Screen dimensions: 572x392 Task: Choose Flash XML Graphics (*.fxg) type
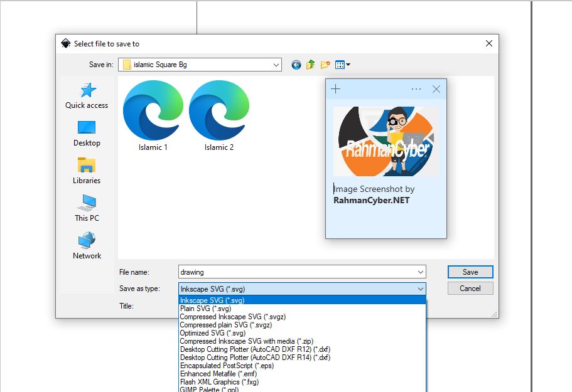click(303, 382)
